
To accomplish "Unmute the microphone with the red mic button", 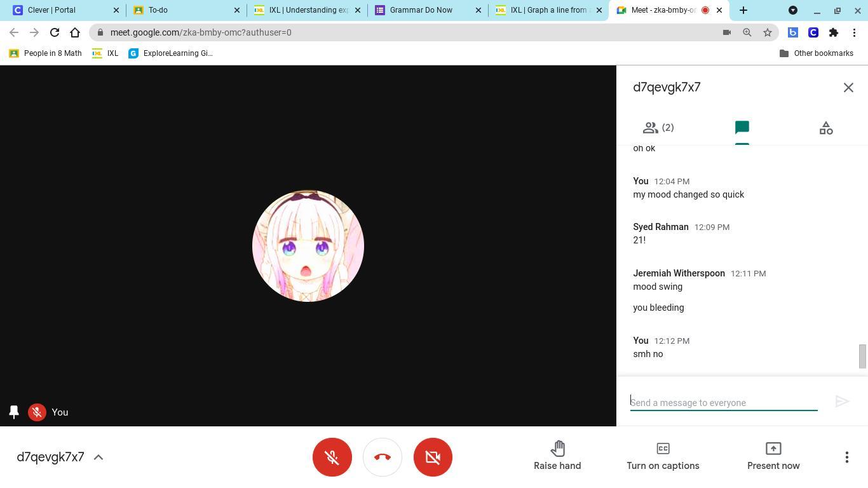I will pyautogui.click(x=332, y=457).
